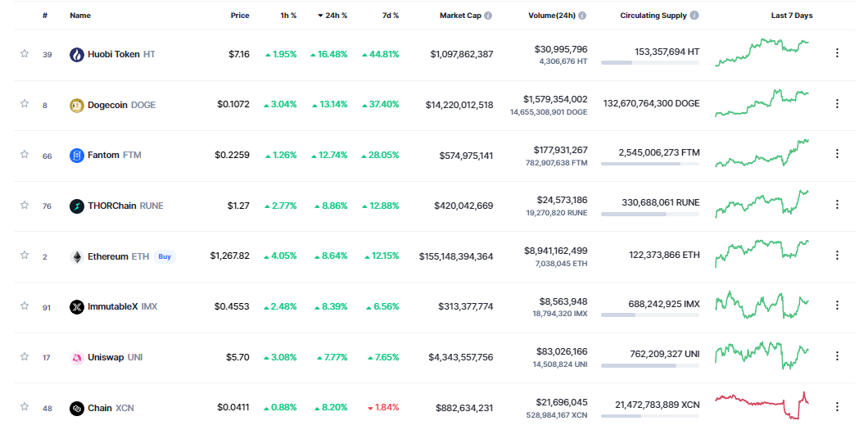Viewport: 868px width, 430px height.
Task: Open the Huobi Token 7-day sparkline chart
Action: pyautogui.click(x=762, y=52)
